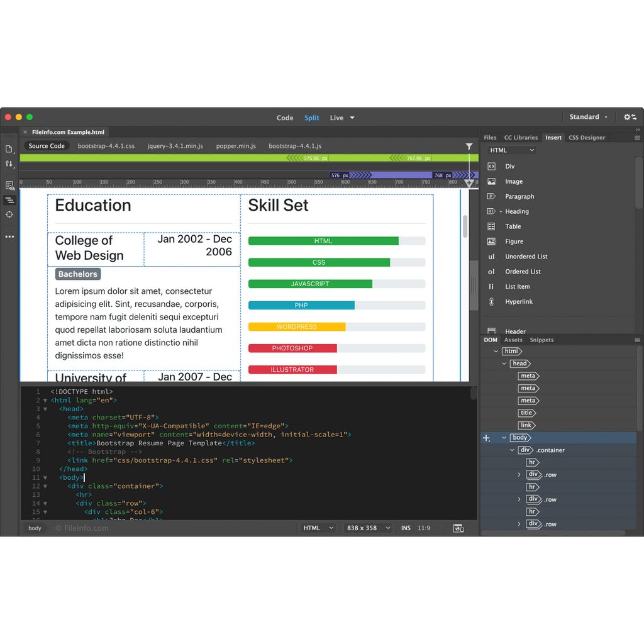Image resolution: width=644 pixels, height=644 pixels.
Task: Click the filter funnel icon above ruler
Action: [x=469, y=147]
